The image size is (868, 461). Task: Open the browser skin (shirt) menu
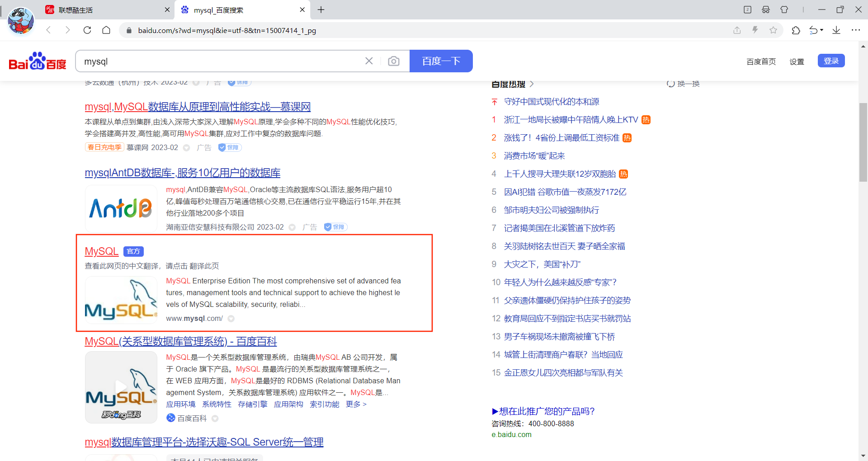point(784,9)
